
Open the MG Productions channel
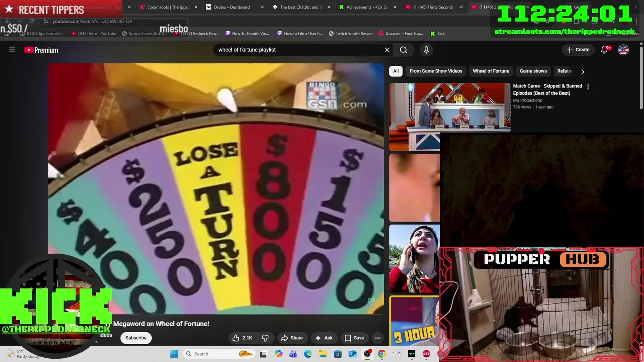pyautogui.click(x=527, y=100)
